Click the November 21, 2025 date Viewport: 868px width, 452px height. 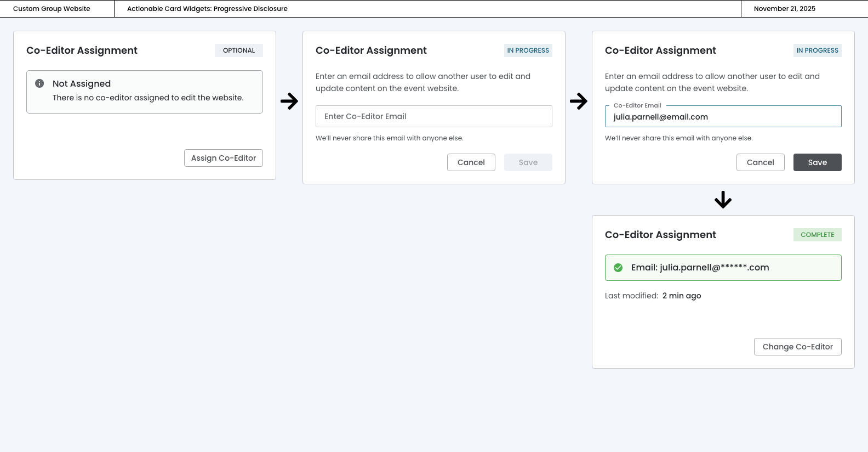(784, 9)
